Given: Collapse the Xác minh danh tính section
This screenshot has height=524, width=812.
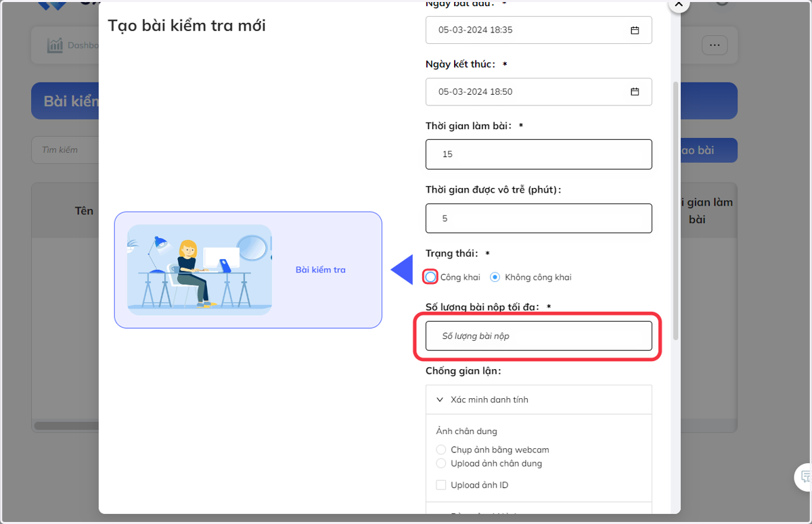Looking at the screenshot, I should pyautogui.click(x=539, y=400).
